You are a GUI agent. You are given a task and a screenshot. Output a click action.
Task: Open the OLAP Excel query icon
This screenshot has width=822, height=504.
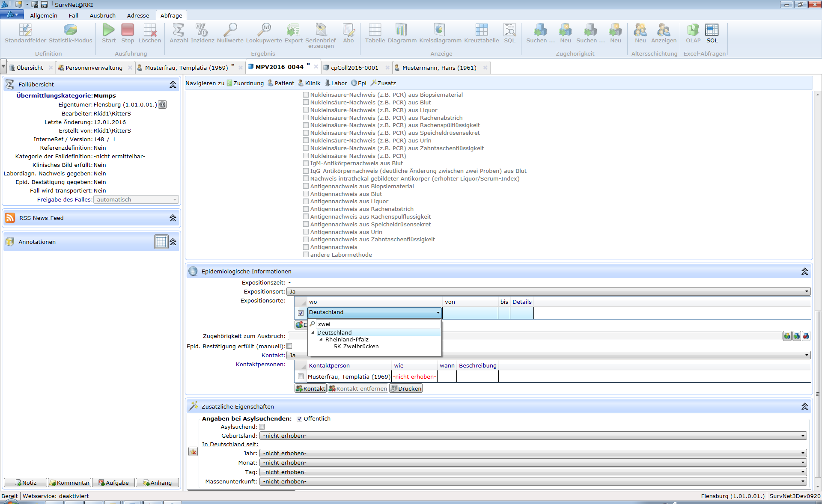tap(693, 30)
